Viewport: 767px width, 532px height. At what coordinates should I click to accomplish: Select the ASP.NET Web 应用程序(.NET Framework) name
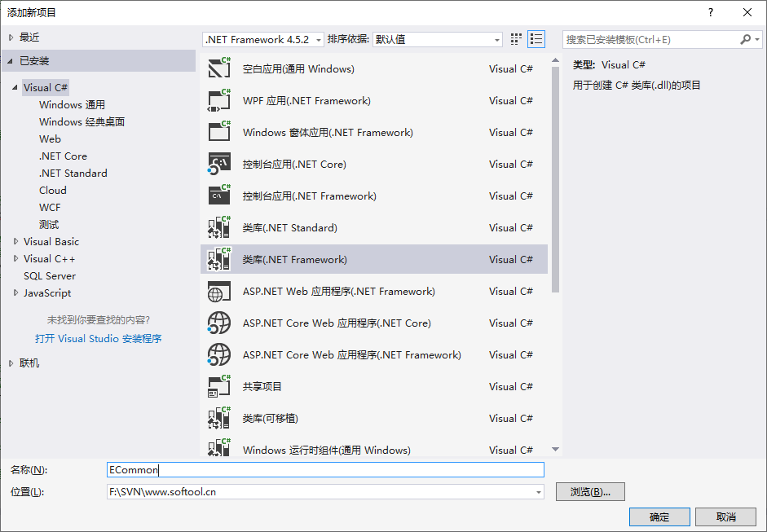tap(339, 292)
